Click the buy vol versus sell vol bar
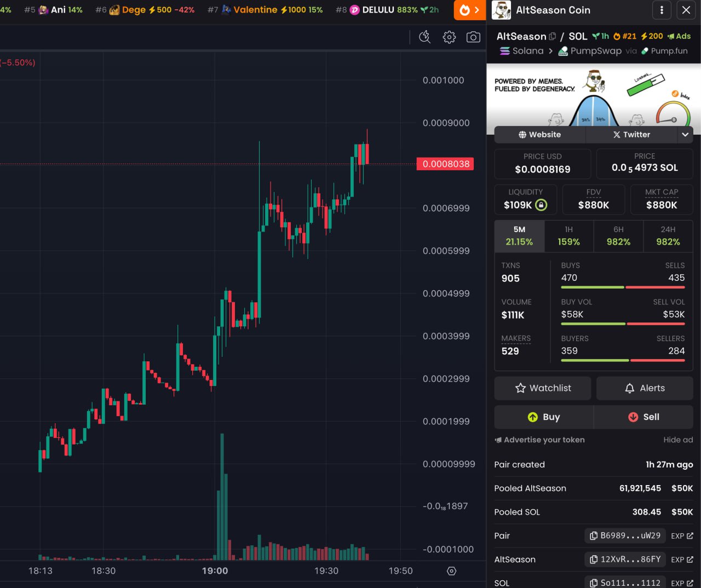The image size is (701, 588). tap(623, 324)
